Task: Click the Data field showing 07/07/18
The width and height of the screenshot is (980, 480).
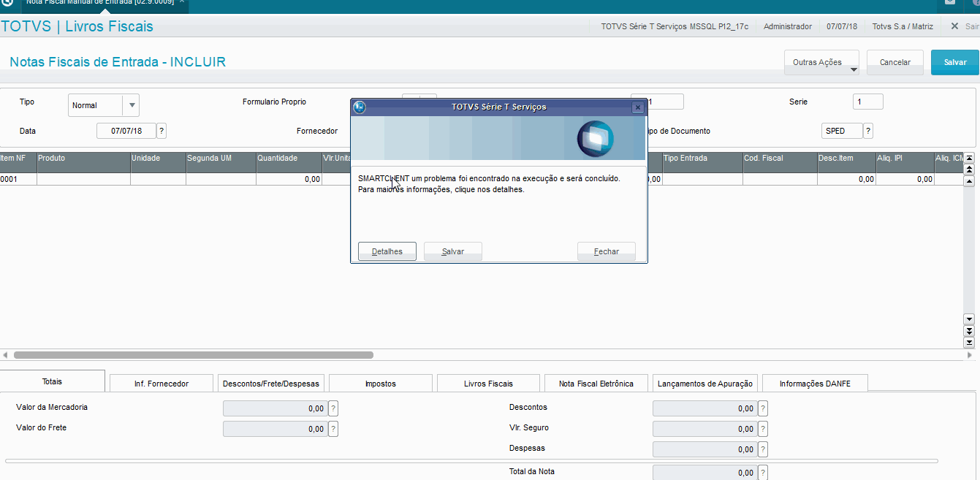Action: click(x=126, y=131)
